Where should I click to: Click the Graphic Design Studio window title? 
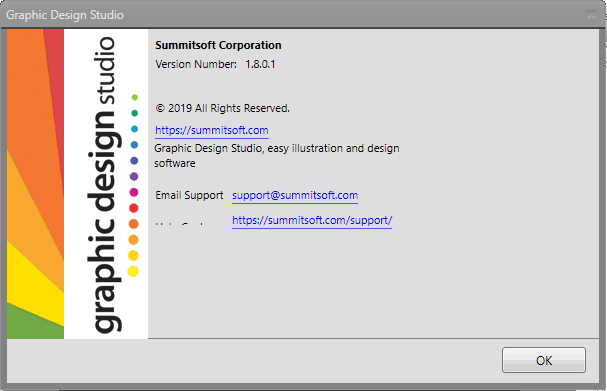(65, 15)
